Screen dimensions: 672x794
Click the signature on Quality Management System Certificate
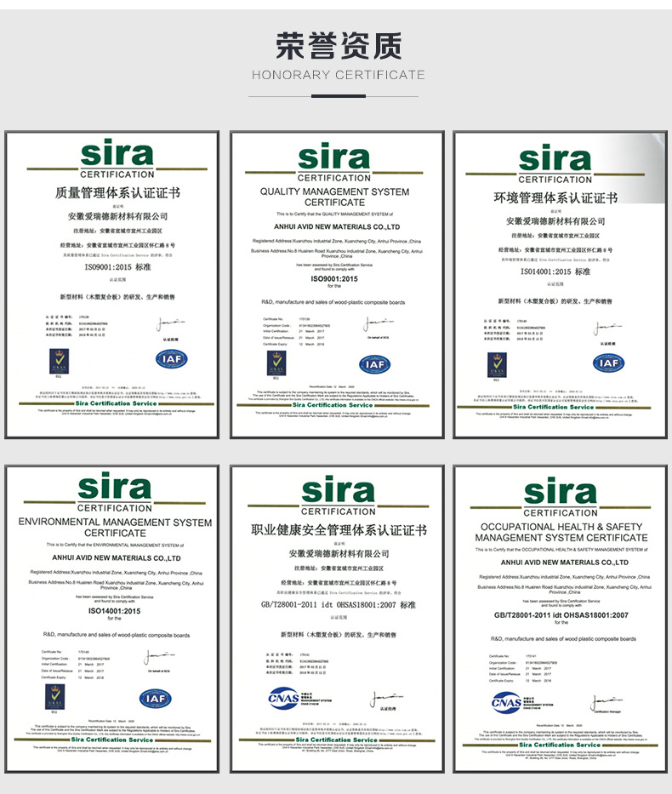pyautogui.click(x=378, y=323)
